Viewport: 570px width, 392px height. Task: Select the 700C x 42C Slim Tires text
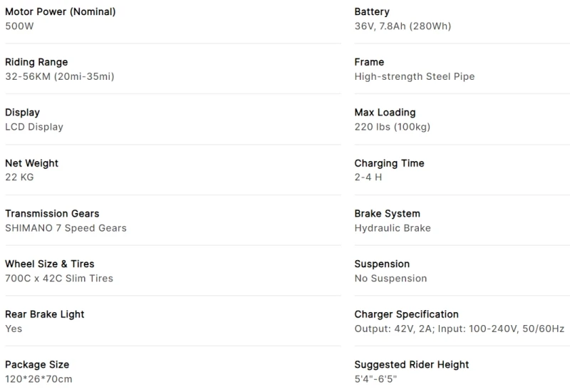pyautogui.click(x=59, y=278)
